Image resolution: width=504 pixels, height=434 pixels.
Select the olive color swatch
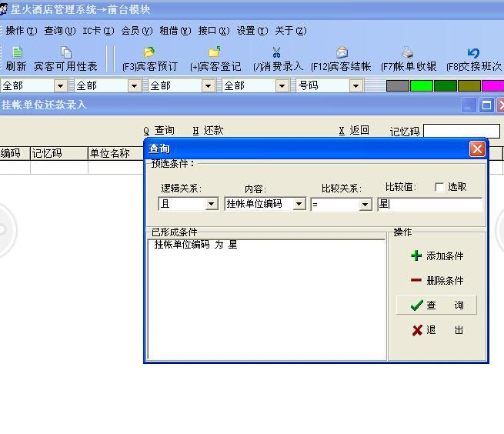(x=469, y=86)
